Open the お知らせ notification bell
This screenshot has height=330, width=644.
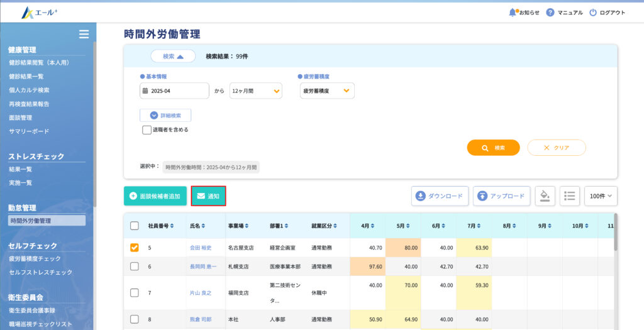click(x=513, y=13)
